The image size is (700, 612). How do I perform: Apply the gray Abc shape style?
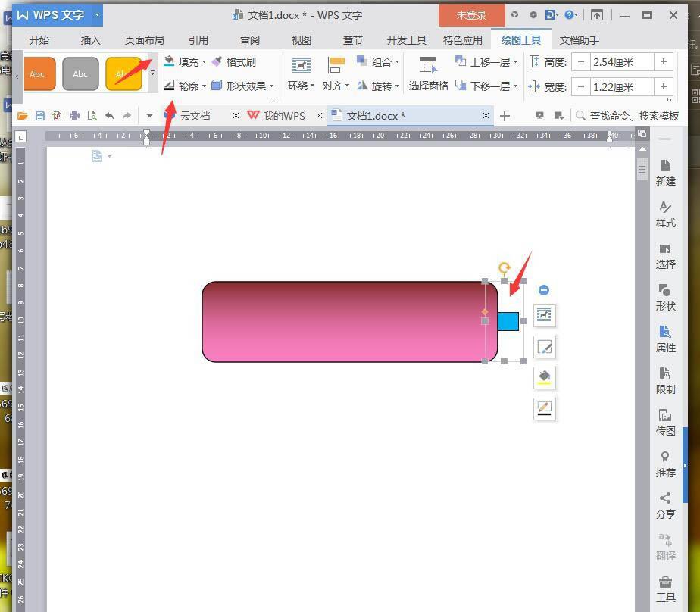click(80, 73)
